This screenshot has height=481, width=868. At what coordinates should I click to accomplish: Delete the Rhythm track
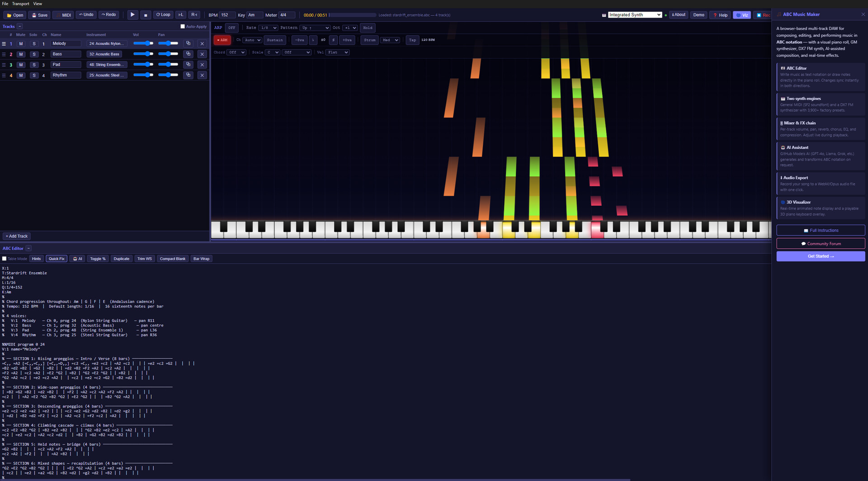[x=202, y=75]
